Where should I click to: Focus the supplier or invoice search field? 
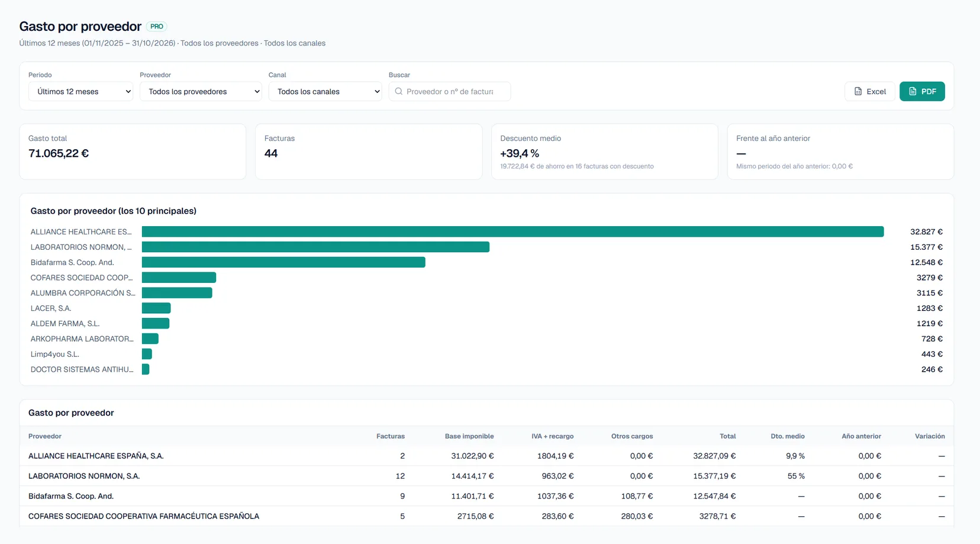[x=450, y=91]
